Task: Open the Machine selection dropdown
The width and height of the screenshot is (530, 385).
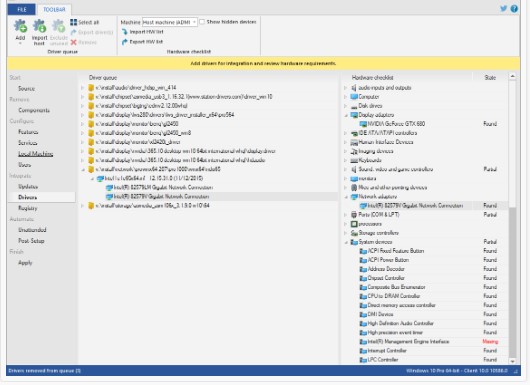Action: tap(170, 22)
